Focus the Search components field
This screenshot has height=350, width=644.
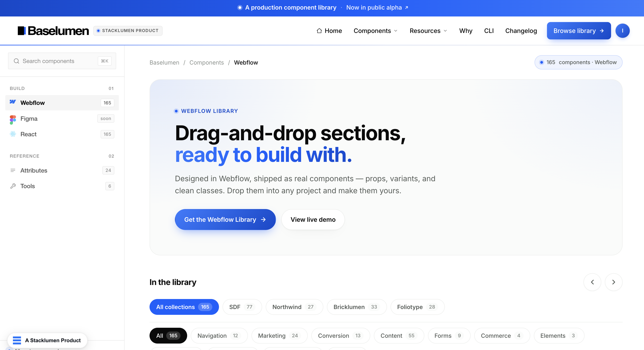tap(62, 61)
